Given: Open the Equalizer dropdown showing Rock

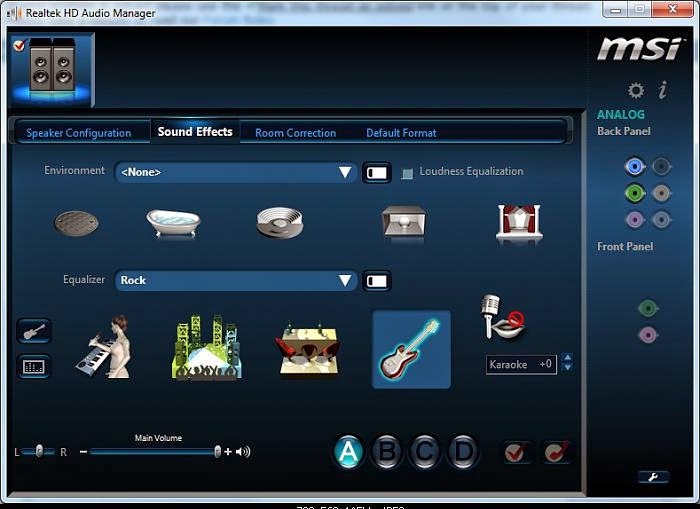Looking at the screenshot, I should (x=236, y=280).
